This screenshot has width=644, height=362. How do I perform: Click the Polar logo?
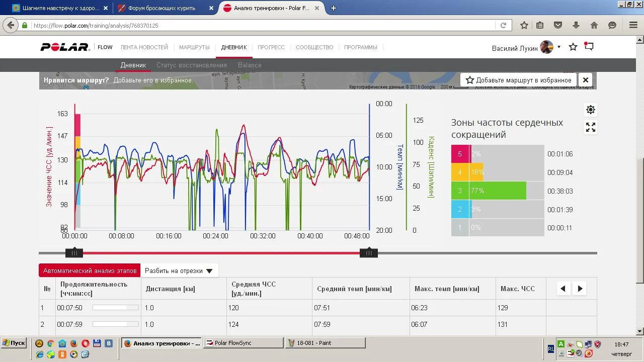click(x=65, y=47)
